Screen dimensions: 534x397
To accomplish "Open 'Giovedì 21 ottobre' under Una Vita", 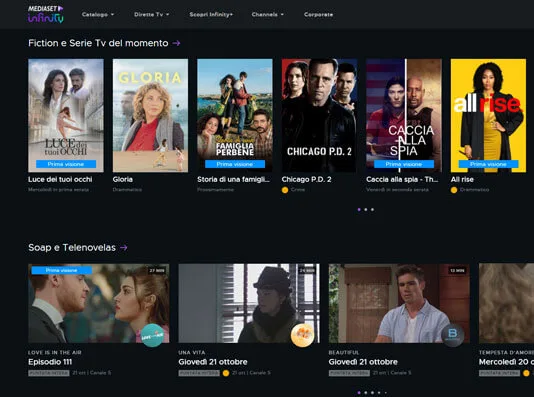I will (x=213, y=362).
